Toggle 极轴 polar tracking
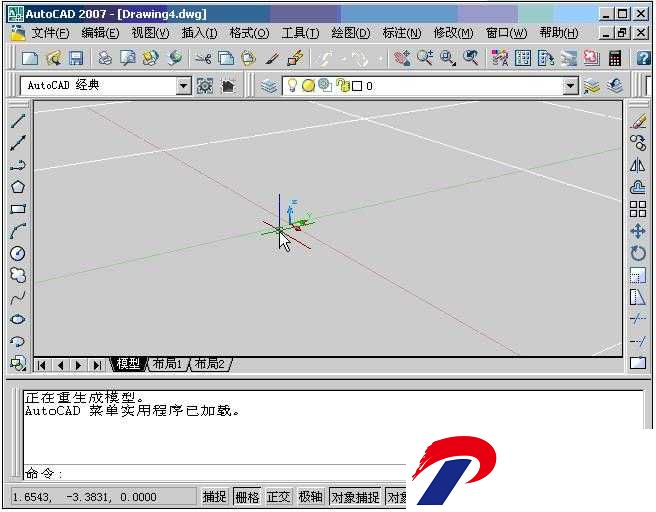The height and width of the screenshot is (512, 656). tap(310, 497)
